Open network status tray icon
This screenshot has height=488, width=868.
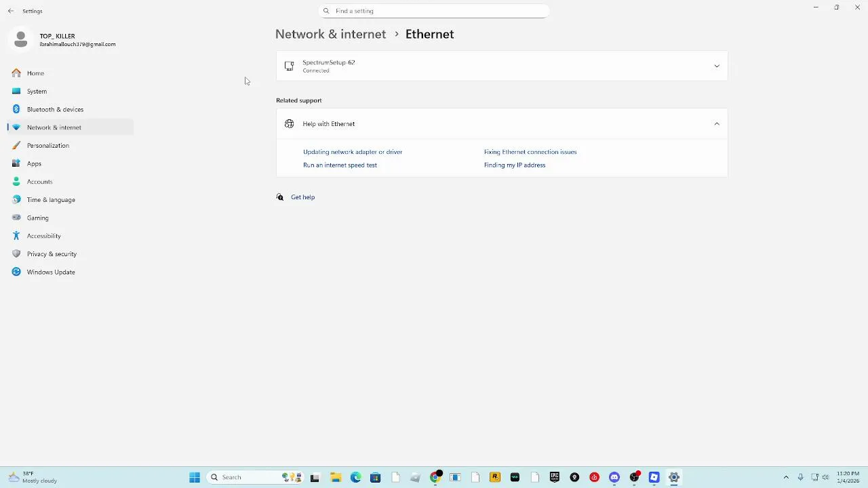815,477
